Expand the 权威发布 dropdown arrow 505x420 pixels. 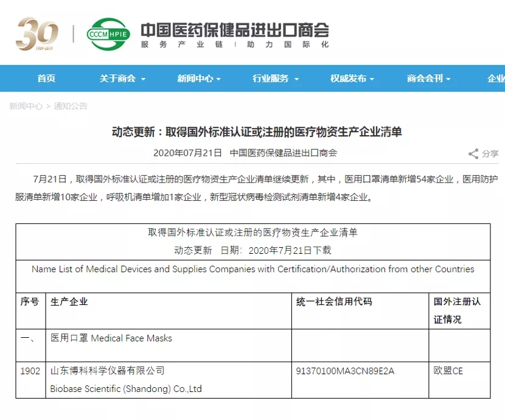[373, 79]
